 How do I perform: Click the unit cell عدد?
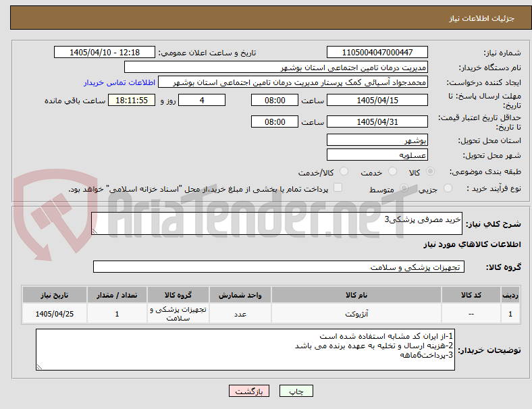pyautogui.click(x=240, y=314)
